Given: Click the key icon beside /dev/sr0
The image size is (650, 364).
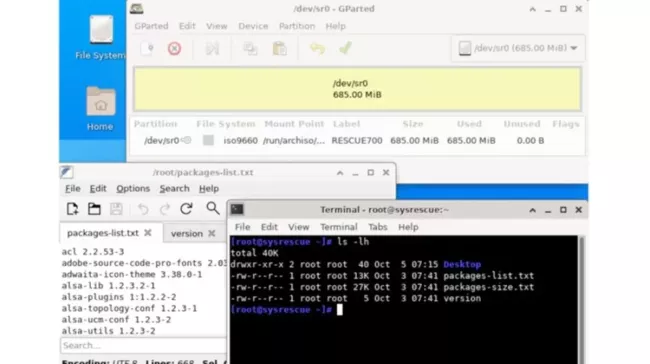Looking at the screenshot, I should 187,141.
